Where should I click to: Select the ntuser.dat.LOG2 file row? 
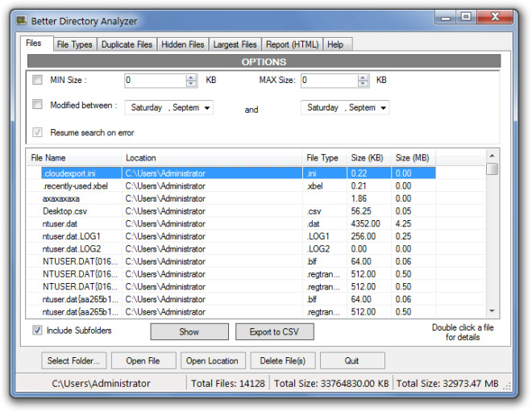pos(239,249)
